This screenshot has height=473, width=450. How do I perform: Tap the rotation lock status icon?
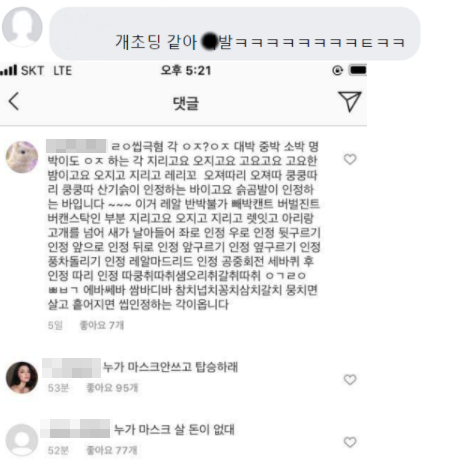click(x=337, y=70)
